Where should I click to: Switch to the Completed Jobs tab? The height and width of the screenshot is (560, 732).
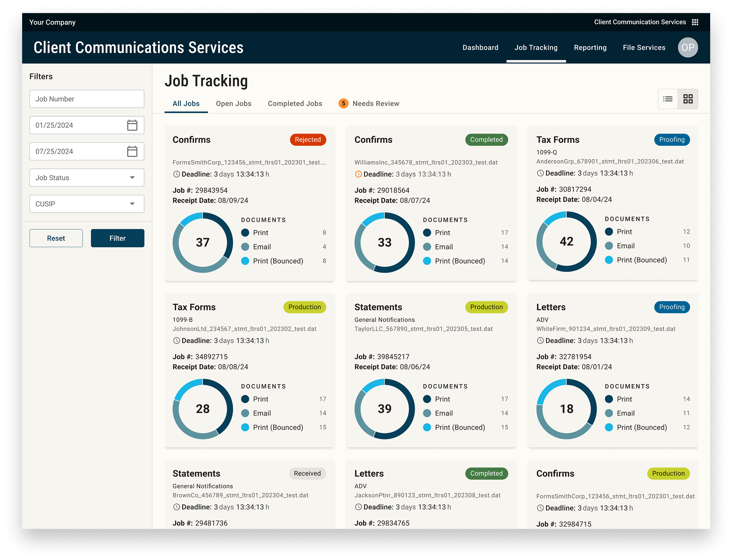(x=295, y=103)
